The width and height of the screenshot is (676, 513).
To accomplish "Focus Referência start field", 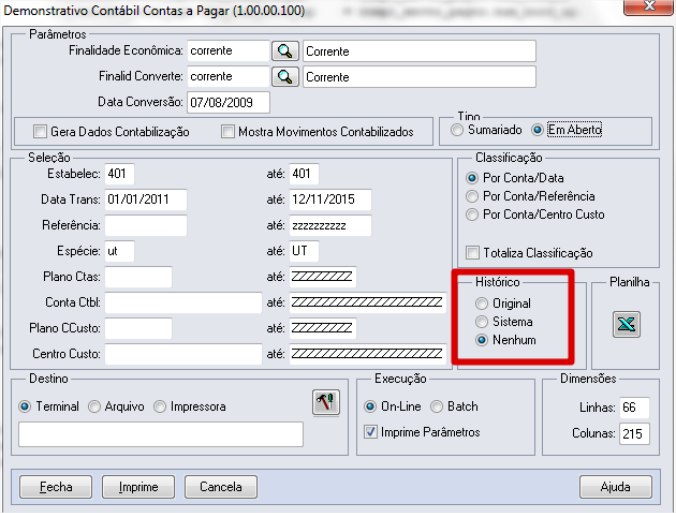I will (146, 225).
